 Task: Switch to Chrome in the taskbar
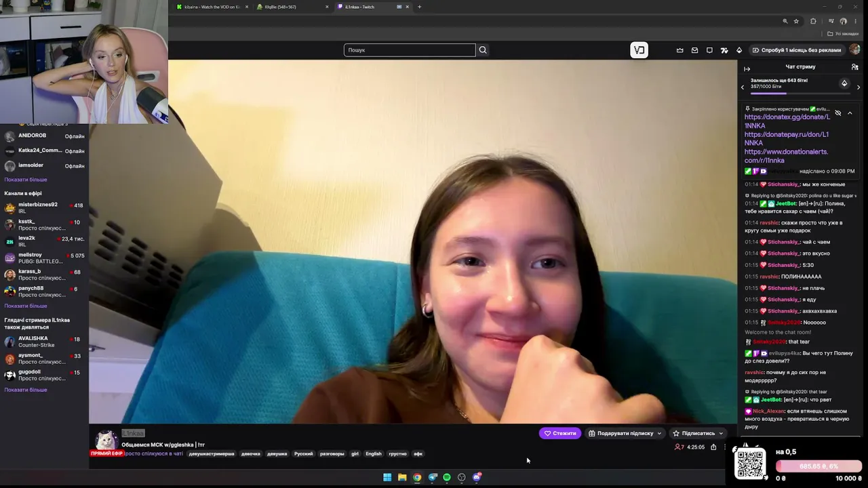click(417, 477)
